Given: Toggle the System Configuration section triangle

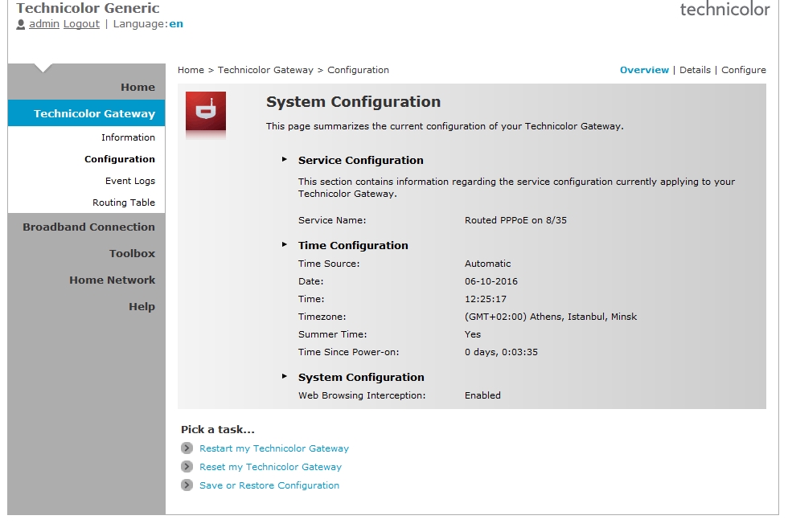Looking at the screenshot, I should tap(285, 376).
